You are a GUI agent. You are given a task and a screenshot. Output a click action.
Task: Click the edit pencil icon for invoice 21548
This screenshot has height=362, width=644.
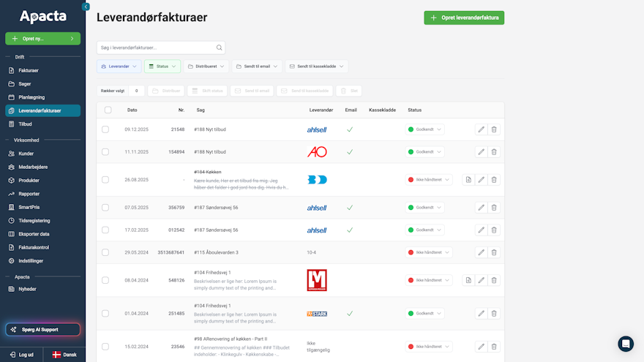point(481,129)
